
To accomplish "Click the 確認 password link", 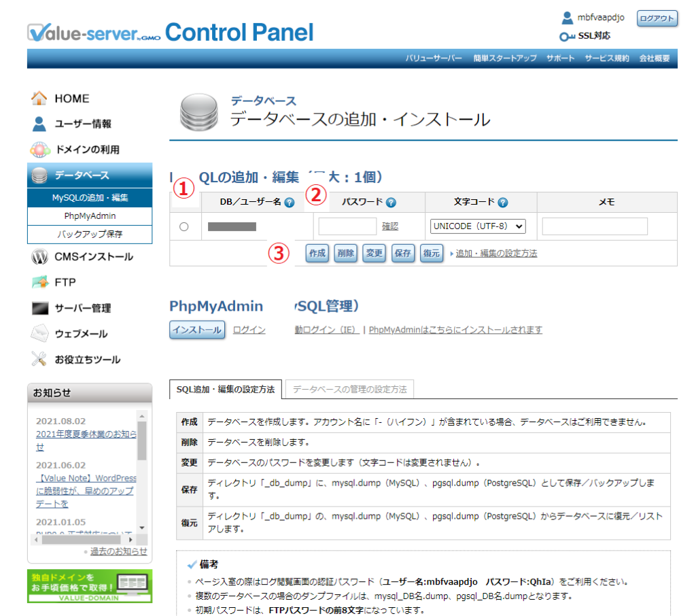I will (x=390, y=226).
